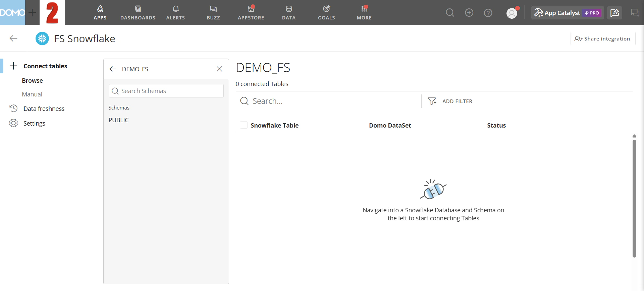Click the table search magnifier icon
The image size is (644, 291).
coord(245,101)
